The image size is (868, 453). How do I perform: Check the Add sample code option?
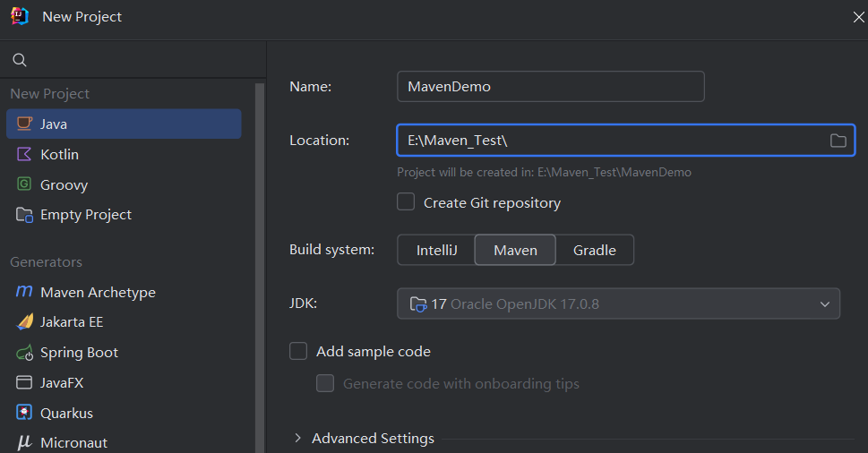298,352
